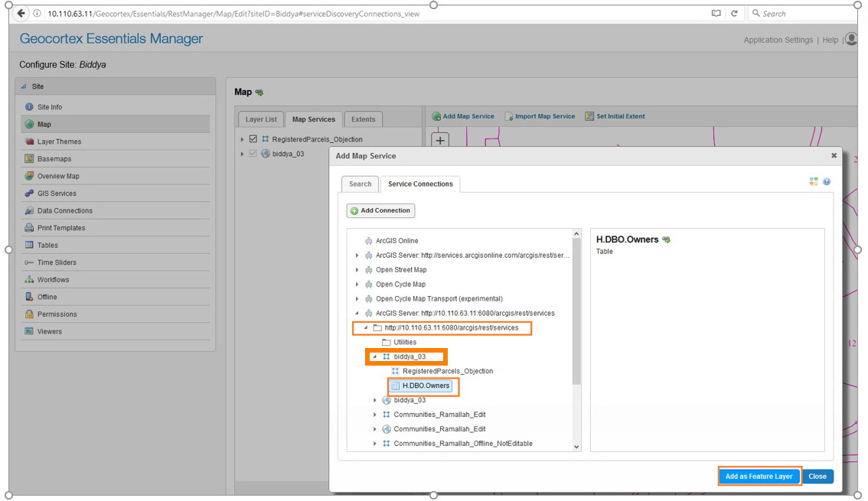
Task: Click the Close button in dialog
Action: [x=817, y=476]
